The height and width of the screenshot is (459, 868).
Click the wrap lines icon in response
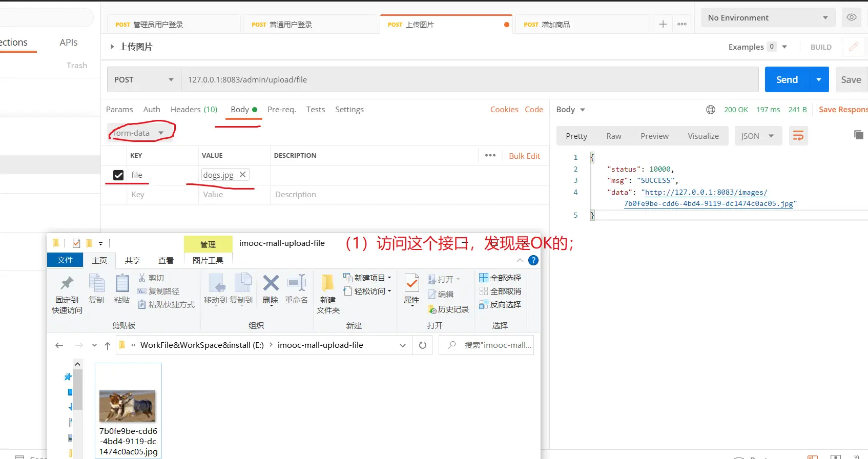798,136
